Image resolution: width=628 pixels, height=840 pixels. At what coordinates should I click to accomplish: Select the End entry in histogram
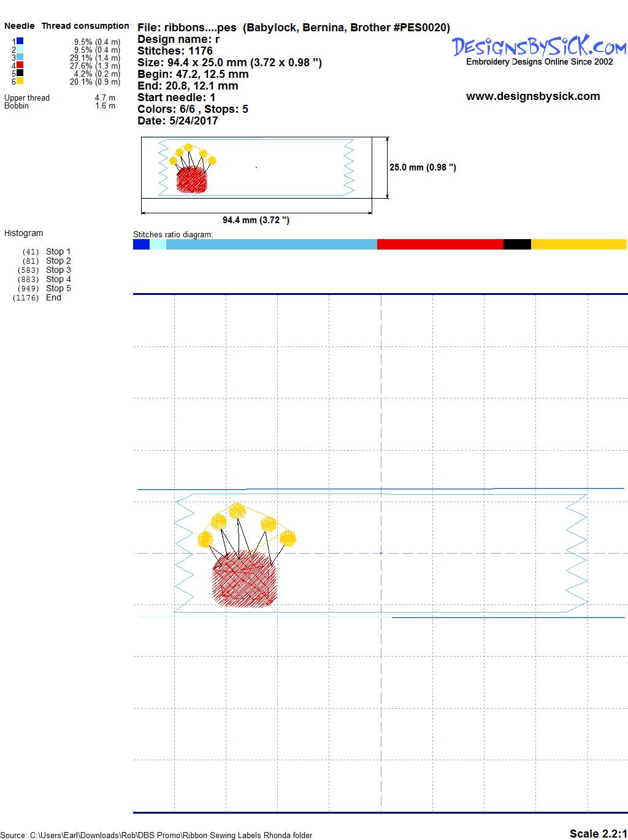(x=53, y=297)
